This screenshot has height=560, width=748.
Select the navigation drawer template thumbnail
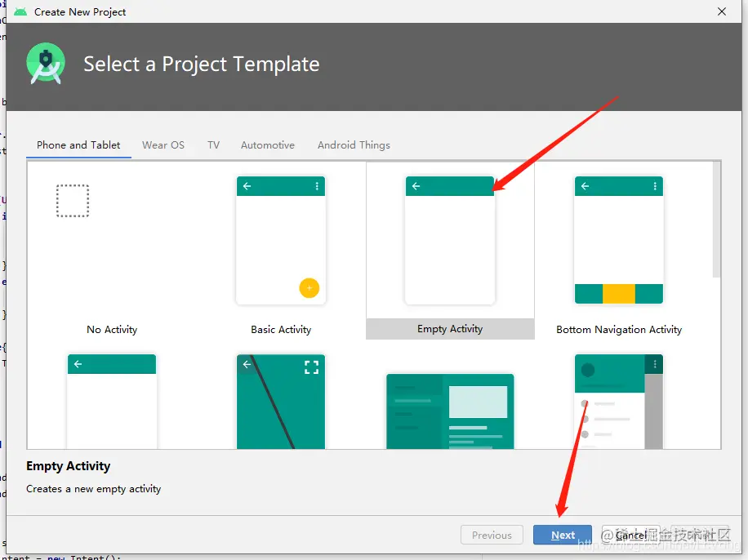[x=619, y=401]
